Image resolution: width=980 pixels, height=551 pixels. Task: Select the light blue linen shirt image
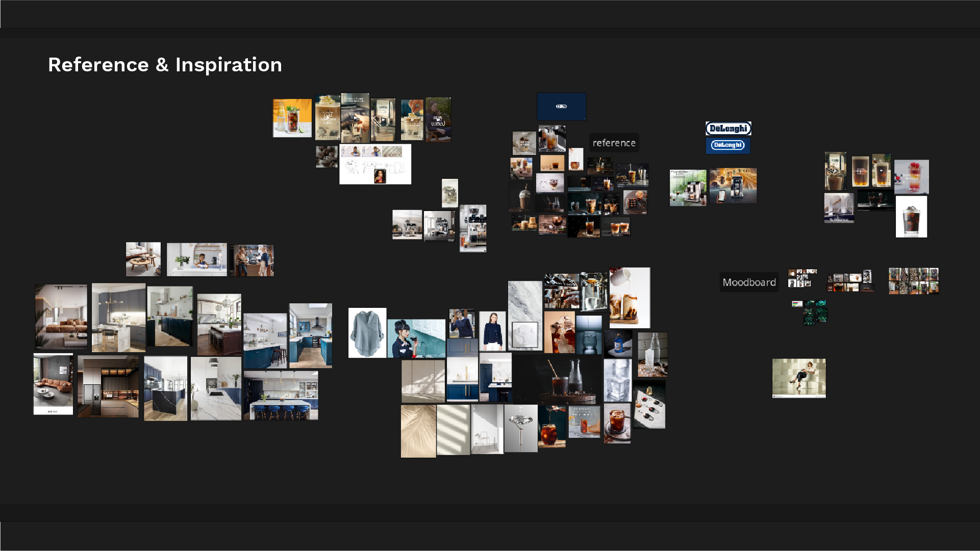(367, 333)
